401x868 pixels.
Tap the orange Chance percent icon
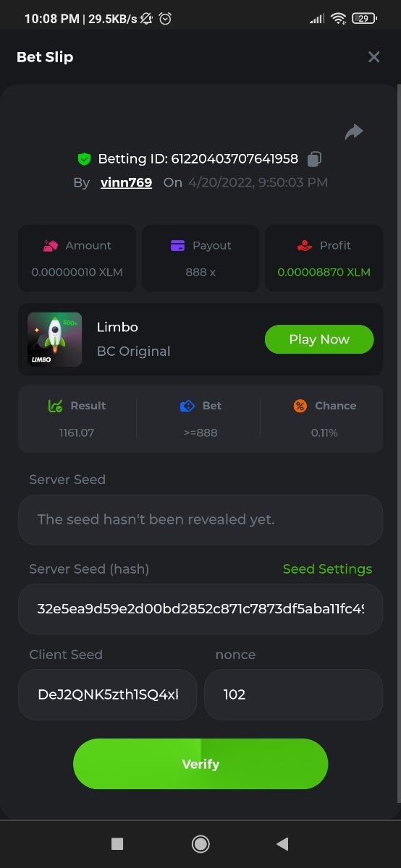click(300, 406)
